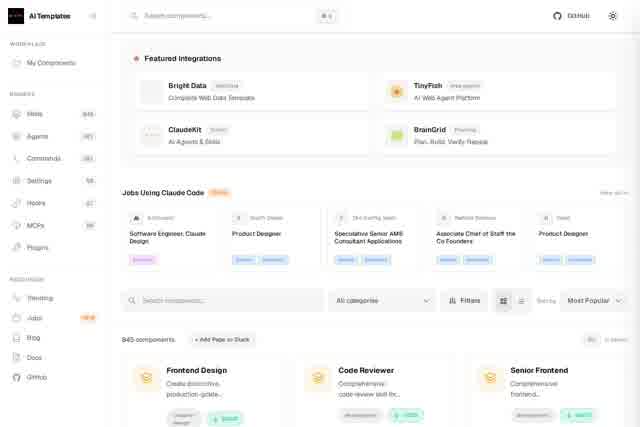The image size is (640, 427).
Task: Open the Most Popular sort dropdown
Action: click(594, 300)
